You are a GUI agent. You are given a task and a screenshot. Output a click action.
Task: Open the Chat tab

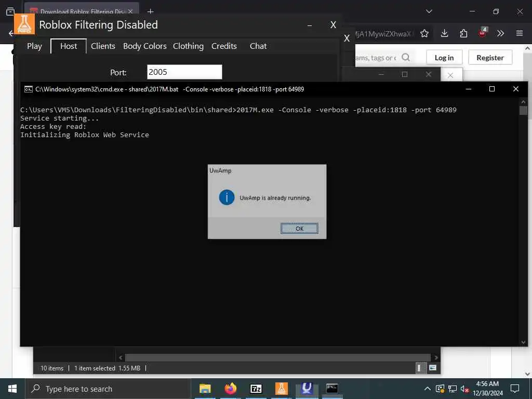tap(258, 46)
